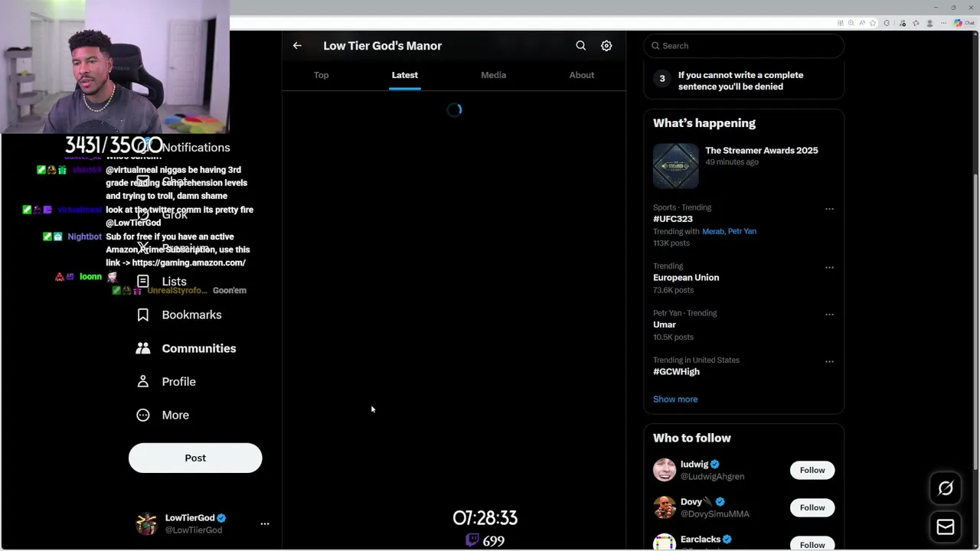Open The Streamer Awards 2025 headline
The height and width of the screenshot is (551, 980).
pos(762,151)
